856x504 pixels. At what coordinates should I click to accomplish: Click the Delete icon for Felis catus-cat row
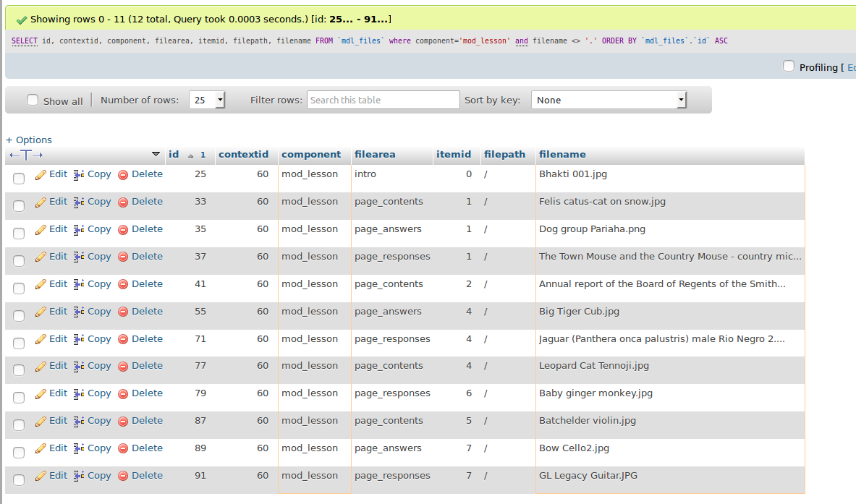pos(124,202)
